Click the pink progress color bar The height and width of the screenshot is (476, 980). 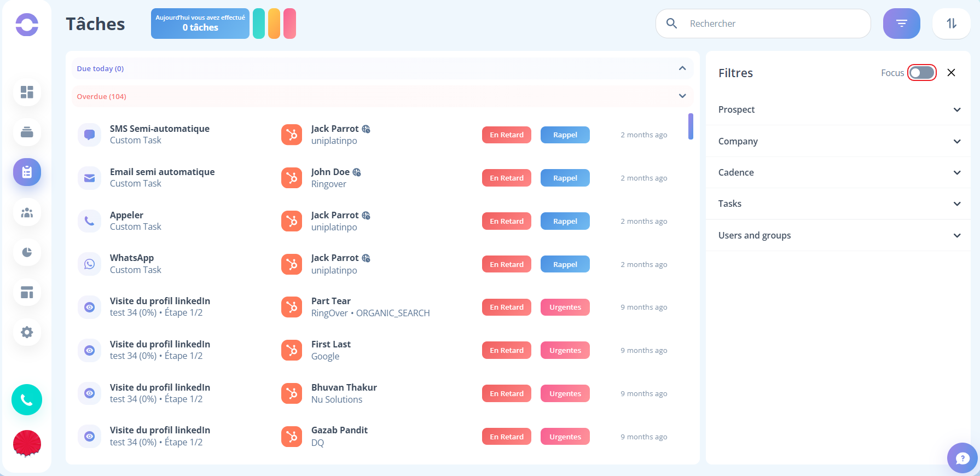[289, 24]
